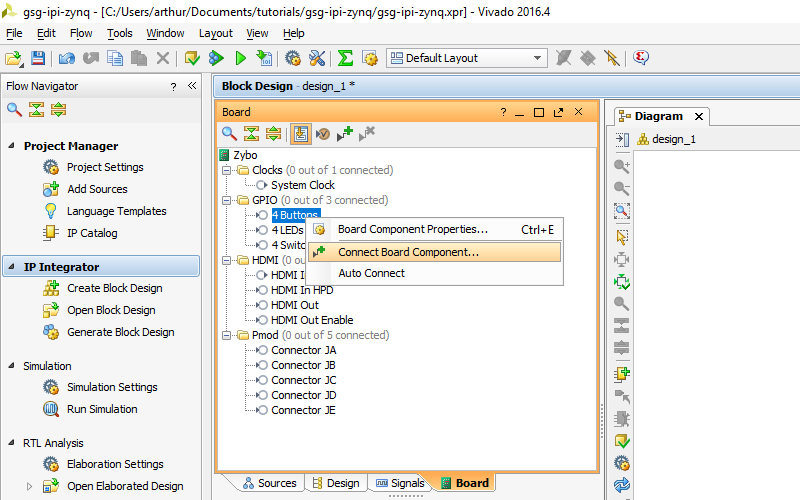Hide Flow Navigator with double-arrow icon
The image size is (800, 500).
pos(192,86)
